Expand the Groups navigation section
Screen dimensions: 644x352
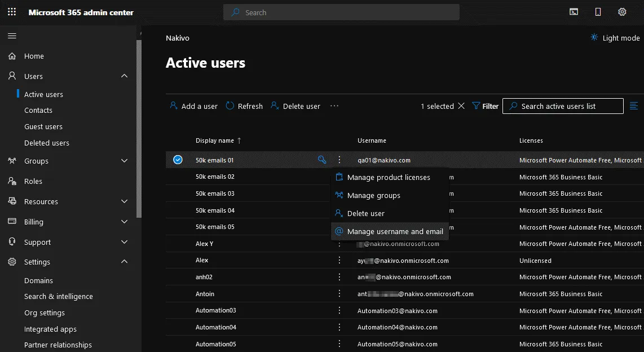[125, 161]
